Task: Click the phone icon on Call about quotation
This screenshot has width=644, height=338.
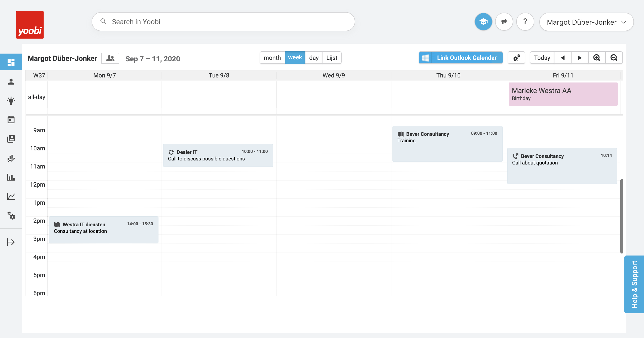Action: tap(515, 156)
